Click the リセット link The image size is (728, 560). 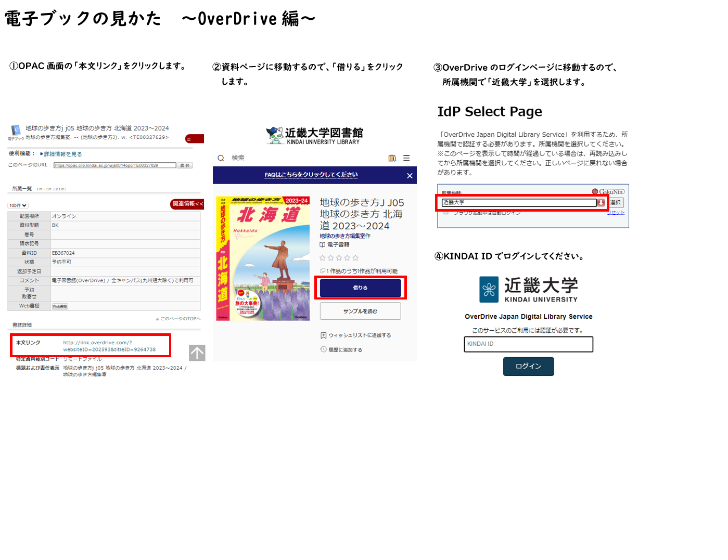coord(616,213)
